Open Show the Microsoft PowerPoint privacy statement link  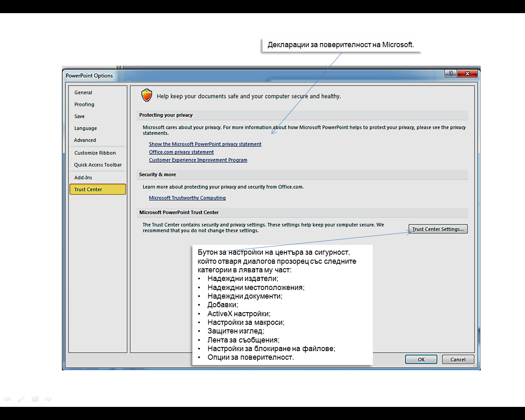[x=205, y=144]
